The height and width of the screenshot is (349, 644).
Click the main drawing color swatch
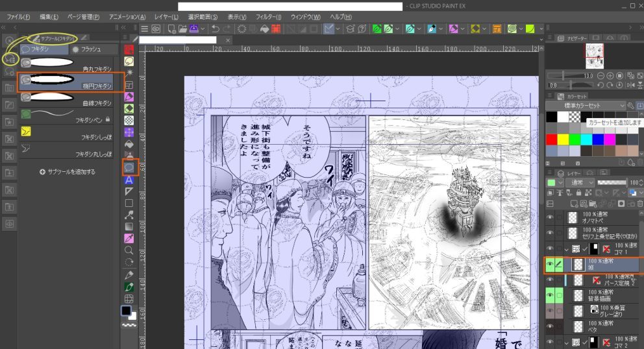pos(126,311)
